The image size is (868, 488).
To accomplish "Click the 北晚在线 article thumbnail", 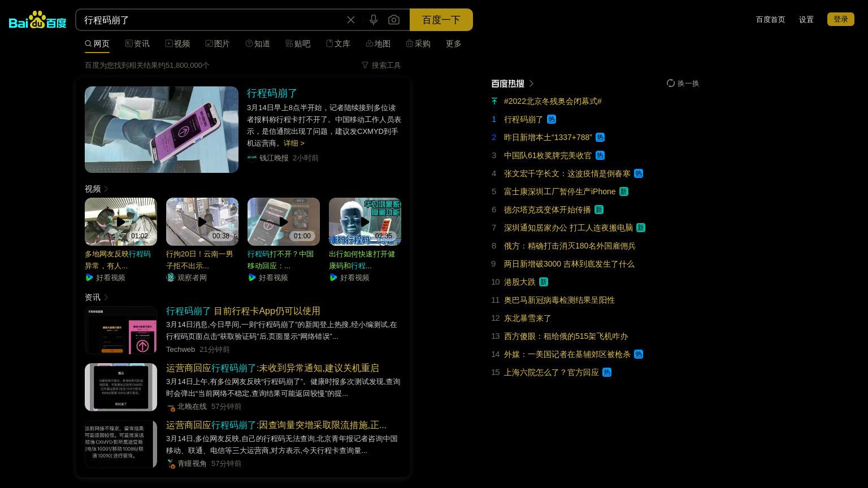I will point(121,387).
